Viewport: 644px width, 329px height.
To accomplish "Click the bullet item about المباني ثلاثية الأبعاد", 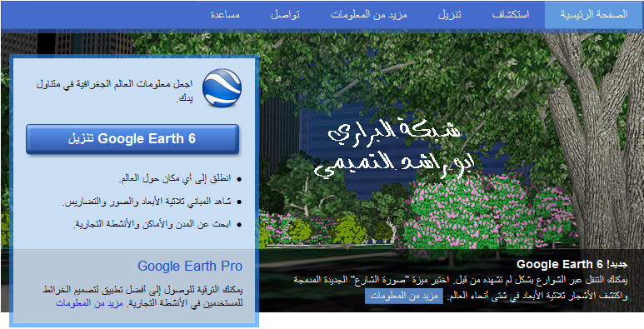I will [147, 202].
